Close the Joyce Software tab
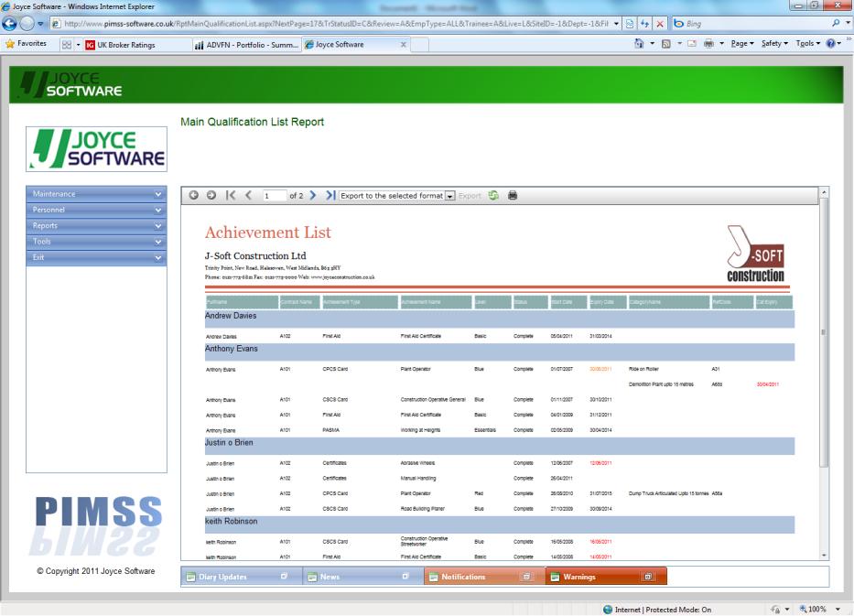 pos(403,45)
